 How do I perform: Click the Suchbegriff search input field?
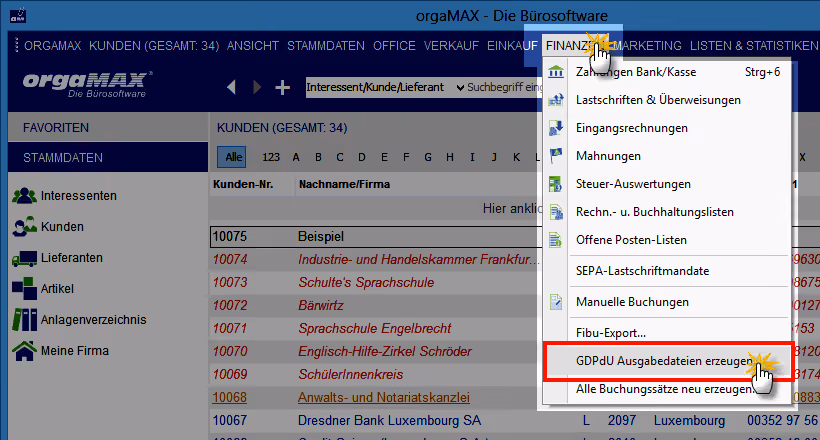pos(504,87)
